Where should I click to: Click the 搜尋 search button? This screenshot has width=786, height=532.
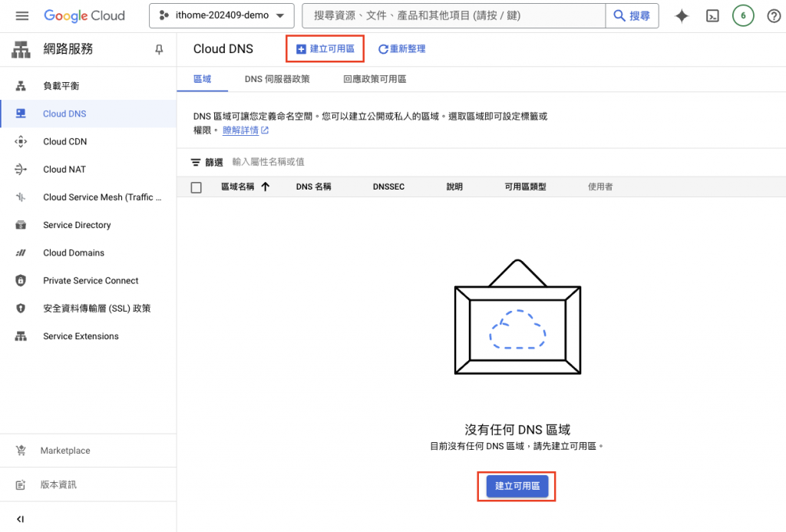[x=632, y=16]
